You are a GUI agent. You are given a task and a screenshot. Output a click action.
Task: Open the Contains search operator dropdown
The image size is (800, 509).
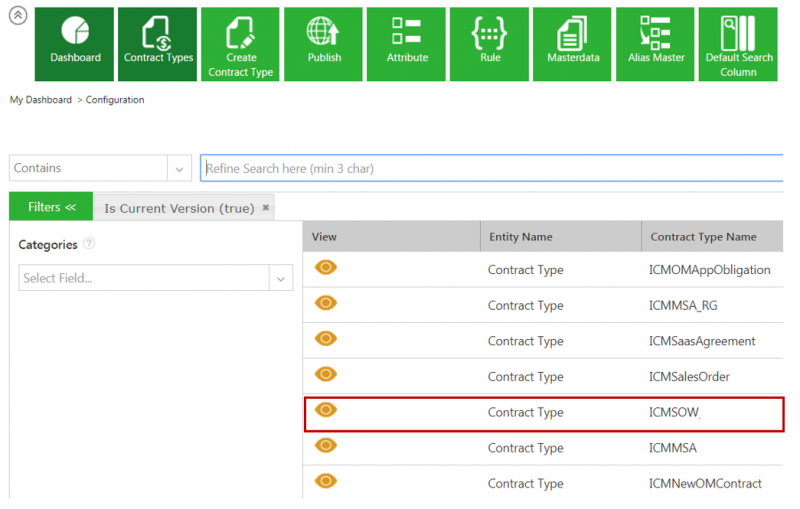point(179,168)
